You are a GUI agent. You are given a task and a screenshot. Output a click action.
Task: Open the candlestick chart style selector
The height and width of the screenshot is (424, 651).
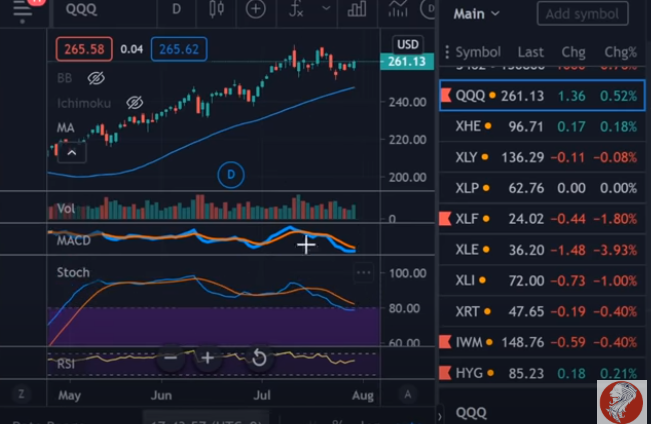pos(216,9)
